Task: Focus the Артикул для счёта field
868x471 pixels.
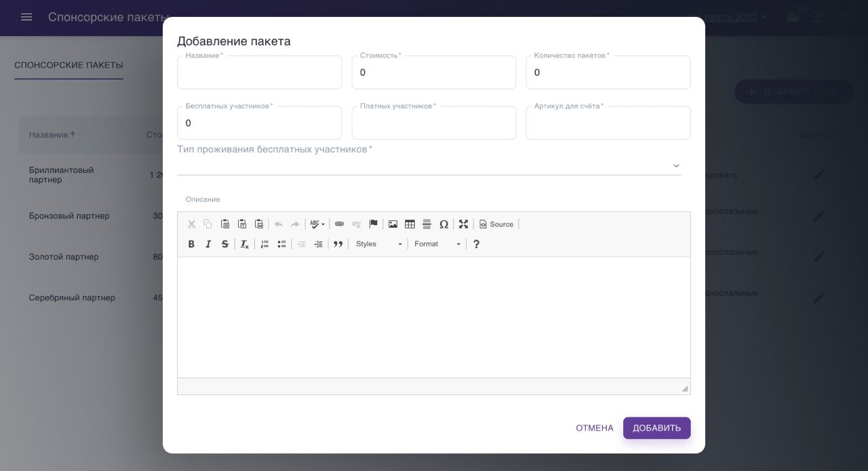Action: pos(608,123)
